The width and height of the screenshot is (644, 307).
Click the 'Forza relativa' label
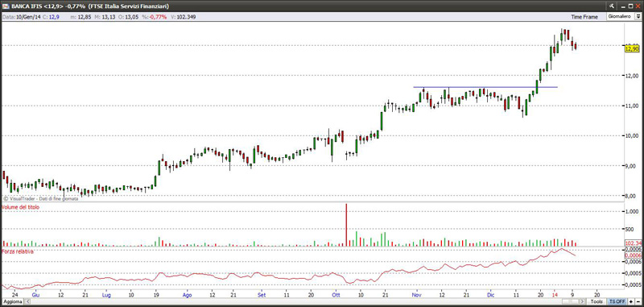pyautogui.click(x=18, y=251)
